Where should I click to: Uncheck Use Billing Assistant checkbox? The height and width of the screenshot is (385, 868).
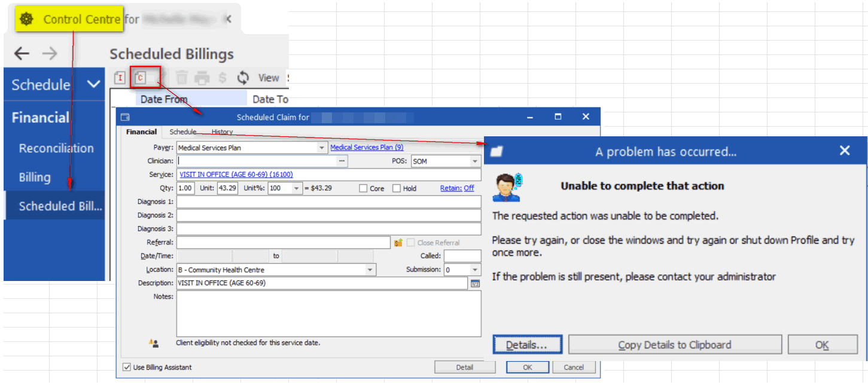point(126,367)
